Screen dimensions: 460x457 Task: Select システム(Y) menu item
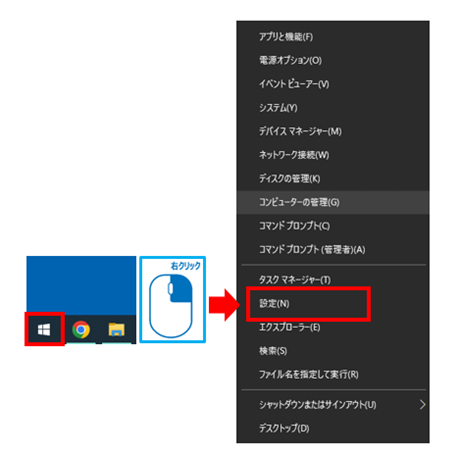[333, 108]
